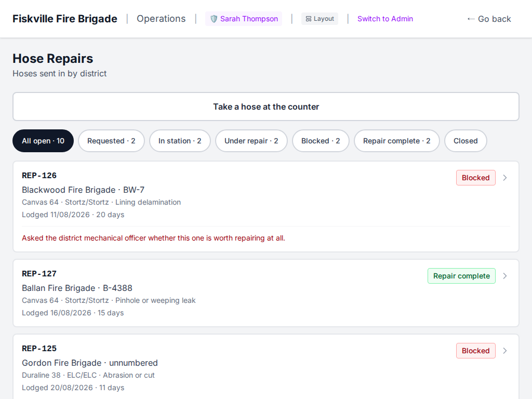Go back to the previous page
The image size is (532, 399).
[489, 19]
